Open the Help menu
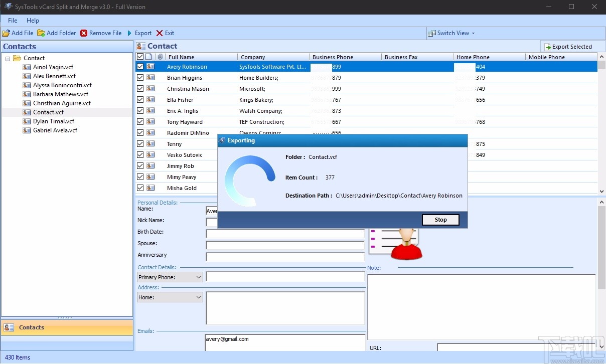 33,21
